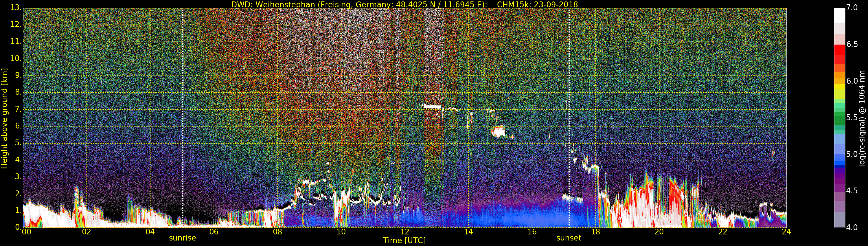Click the time axis tick '12'
This screenshot has height=246, width=868.
pos(405,232)
